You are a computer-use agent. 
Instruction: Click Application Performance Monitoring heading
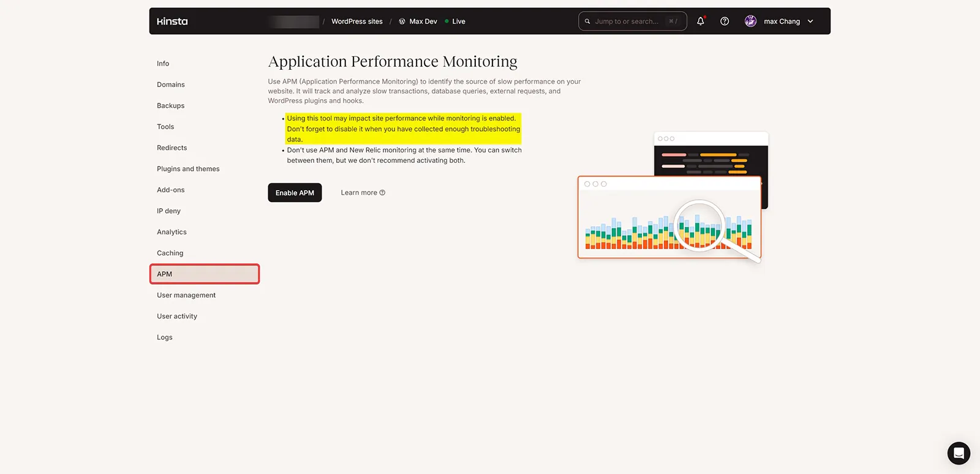[x=393, y=62]
